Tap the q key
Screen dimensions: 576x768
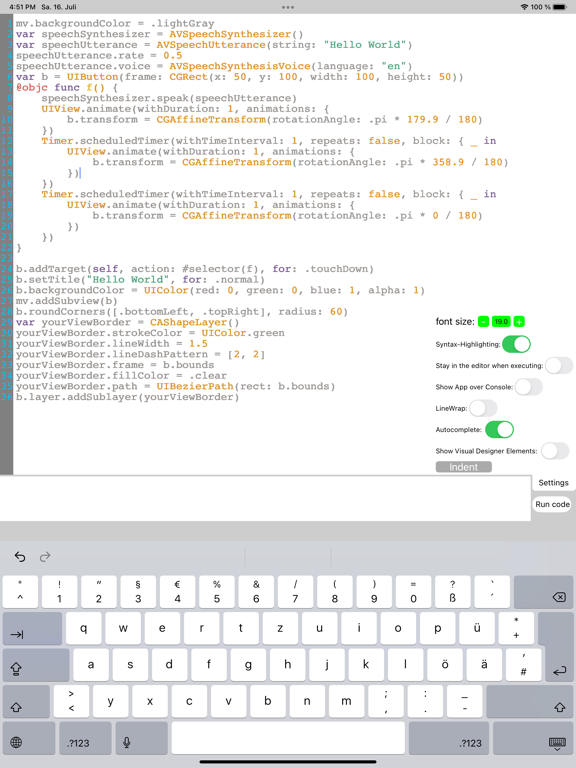84,628
